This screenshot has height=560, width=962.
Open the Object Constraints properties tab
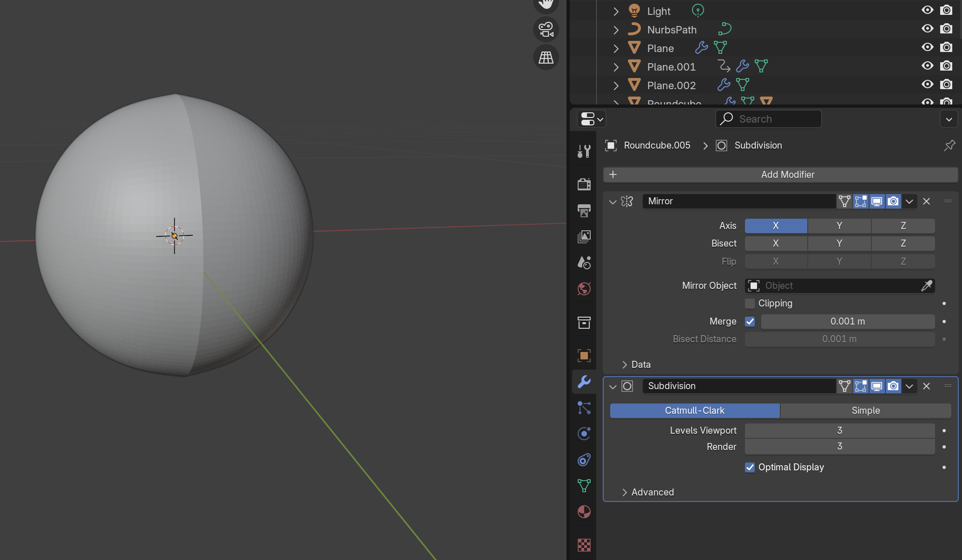point(584,460)
